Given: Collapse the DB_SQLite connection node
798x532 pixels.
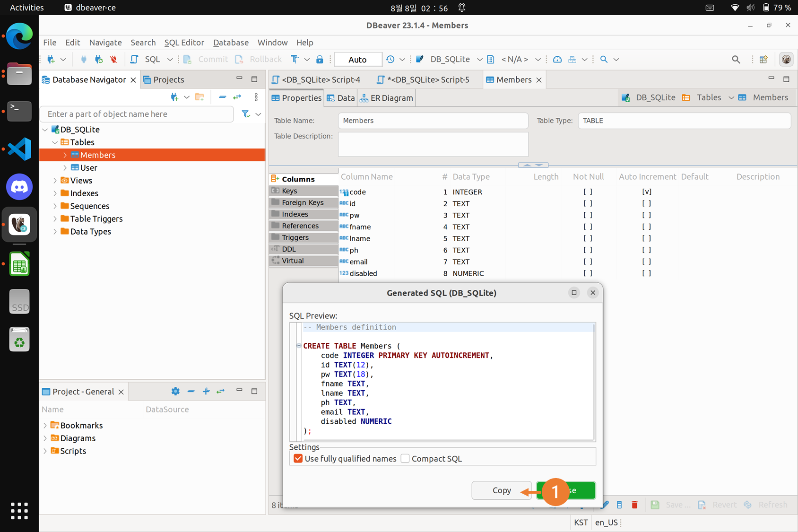Looking at the screenshot, I should [45, 130].
